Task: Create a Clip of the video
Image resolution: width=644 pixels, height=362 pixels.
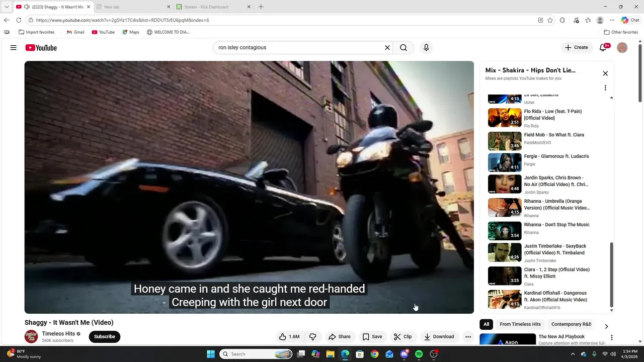Action: click(x=403, y=337)
